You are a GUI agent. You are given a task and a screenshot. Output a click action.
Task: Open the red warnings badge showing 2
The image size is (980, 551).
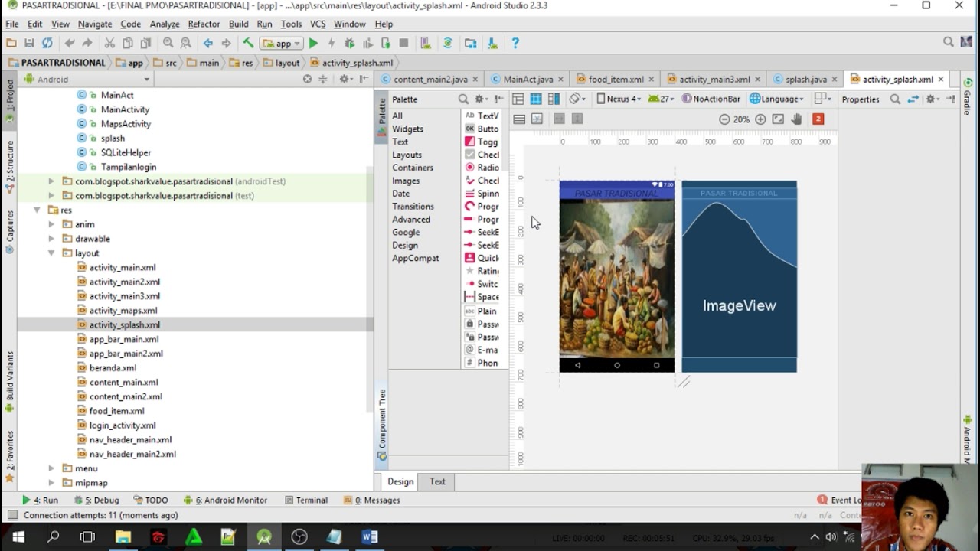tap(818, 119)
